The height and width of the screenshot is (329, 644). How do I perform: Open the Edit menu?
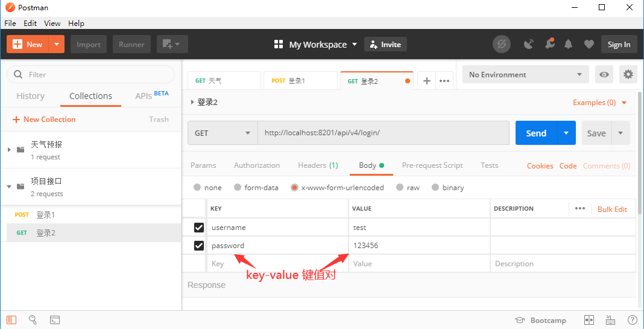tap(30, 23)
